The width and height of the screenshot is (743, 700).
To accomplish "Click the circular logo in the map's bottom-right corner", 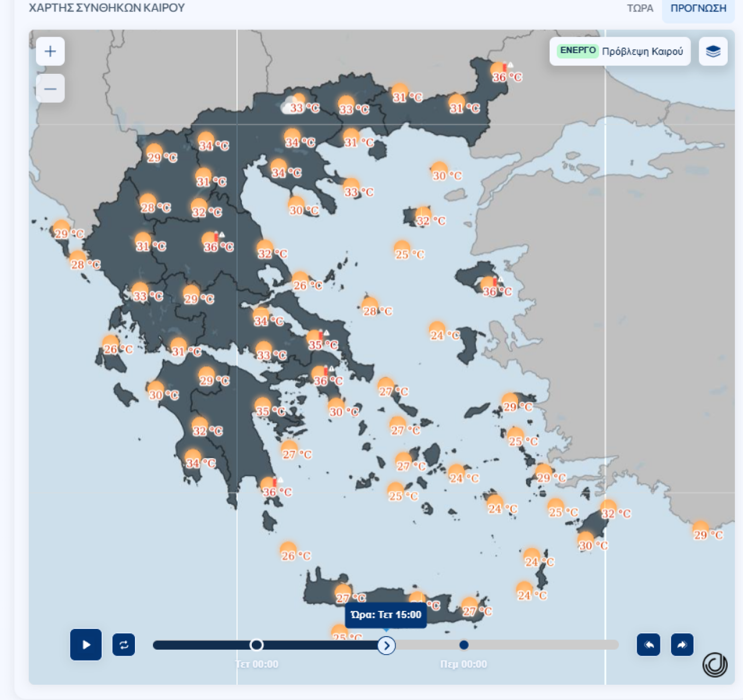I will click(x=715, y=665).
